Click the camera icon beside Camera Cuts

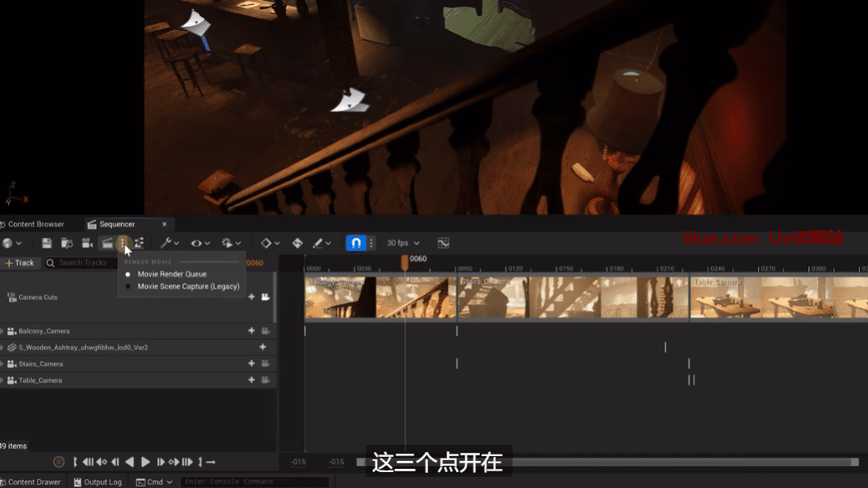pyautogui.click(x=265, y=297)
